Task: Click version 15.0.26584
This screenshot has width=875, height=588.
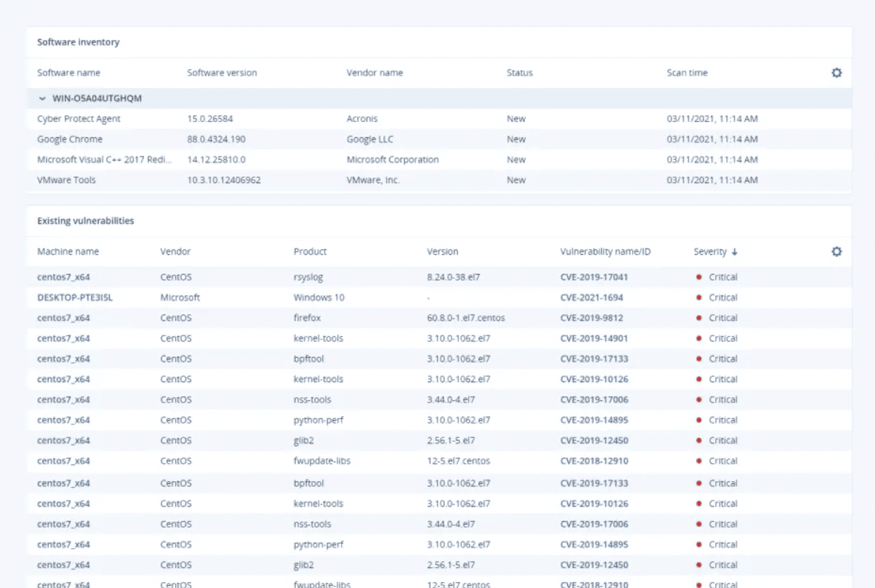Action: point(210,119)
